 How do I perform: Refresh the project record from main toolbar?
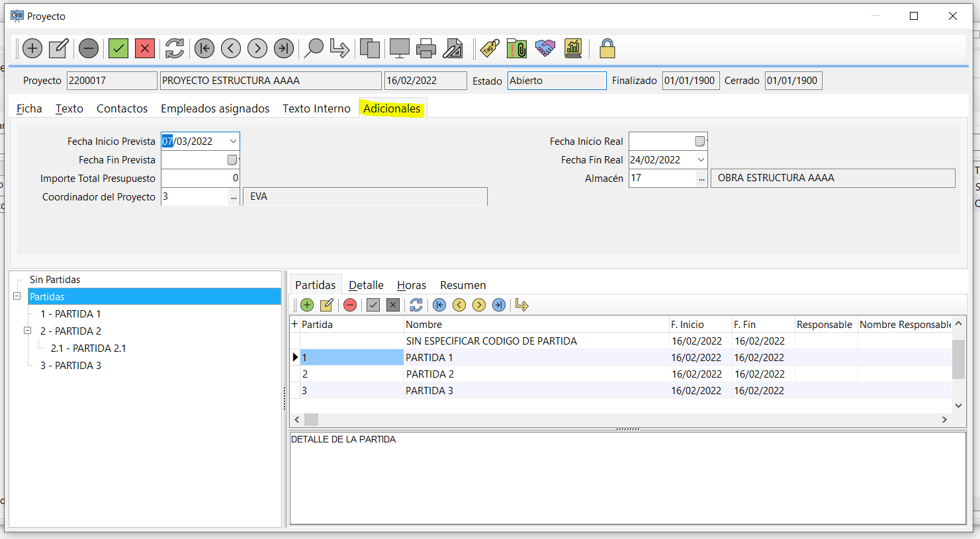coord(175,48)
